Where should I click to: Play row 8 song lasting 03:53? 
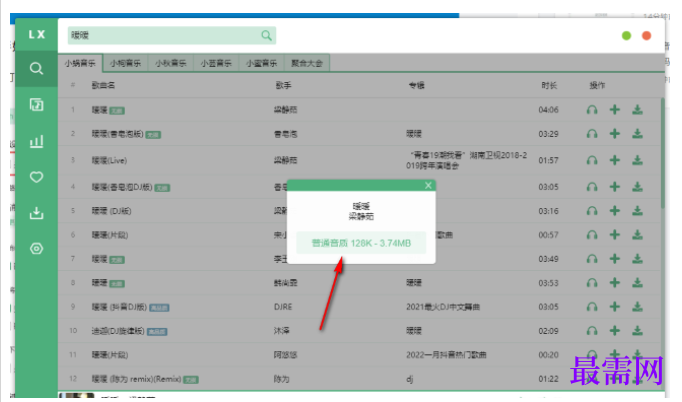(592, 283)
